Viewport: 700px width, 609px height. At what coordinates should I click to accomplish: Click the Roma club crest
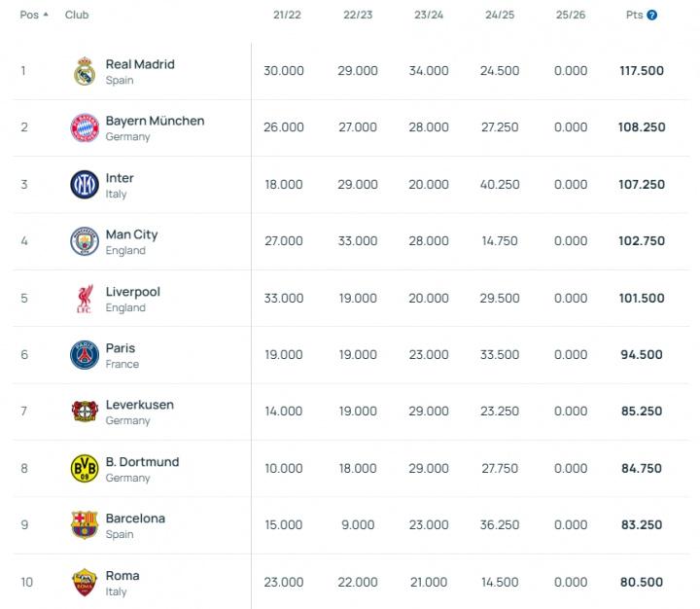[85, 582]
